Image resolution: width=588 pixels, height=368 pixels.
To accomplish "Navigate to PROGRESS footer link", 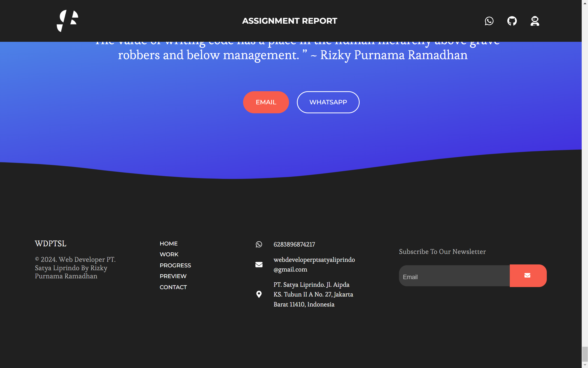I will click(175, 265).
